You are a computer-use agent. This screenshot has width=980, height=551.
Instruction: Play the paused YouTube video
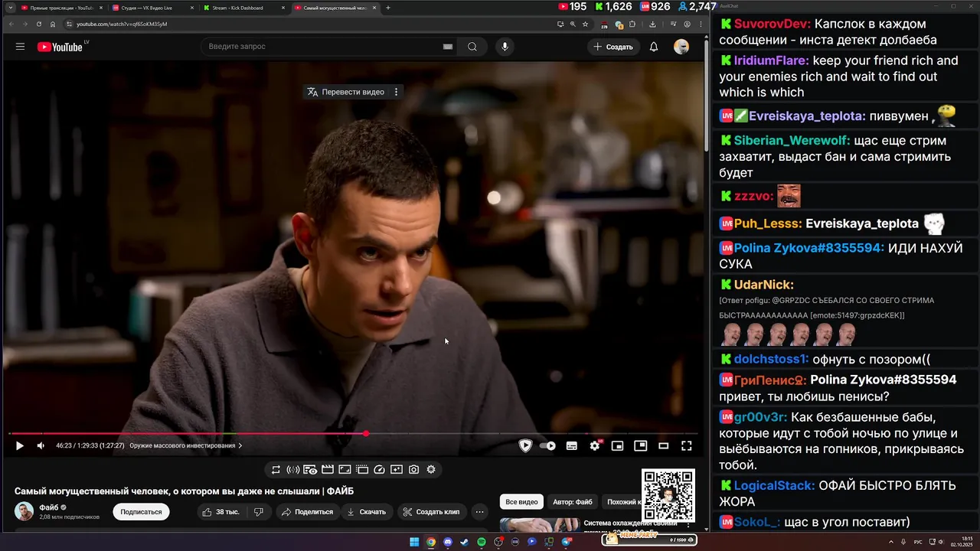pyautogui.click(x=20, y=445)
